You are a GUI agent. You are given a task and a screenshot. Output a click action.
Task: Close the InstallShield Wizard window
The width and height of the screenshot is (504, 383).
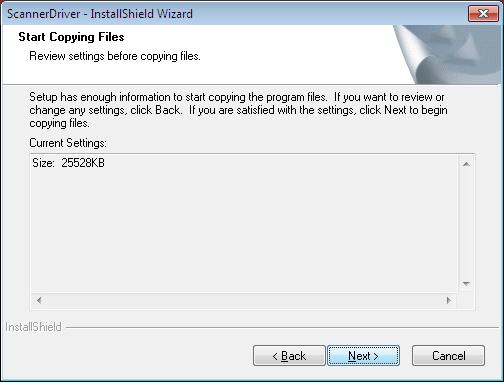pos(483,14)
